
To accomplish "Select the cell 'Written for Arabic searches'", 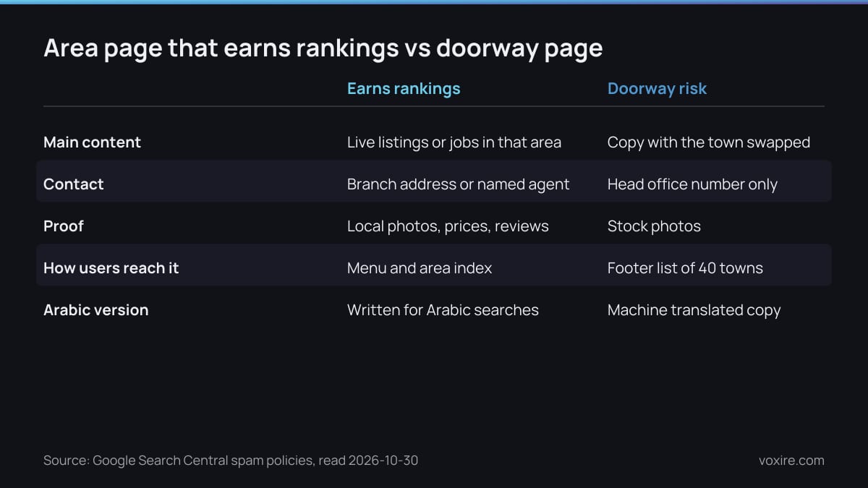I will point(443,310).
